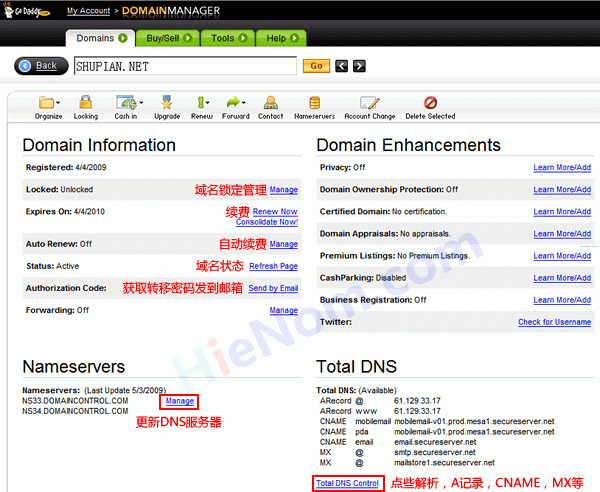The image size is (600, 492).
Task: Select the mailstore1.secureserver.net MX record
Action: pyautogui.click(x=444, y=463)
